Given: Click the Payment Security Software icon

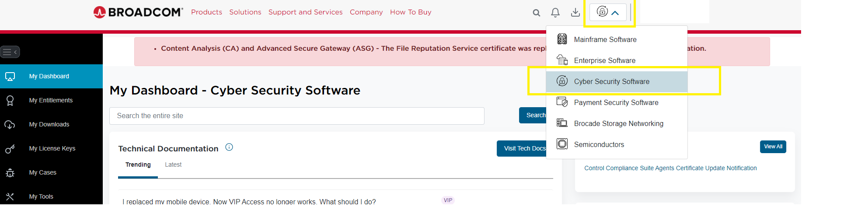Looking at the screenshot, I should click(x=562, y=102).
